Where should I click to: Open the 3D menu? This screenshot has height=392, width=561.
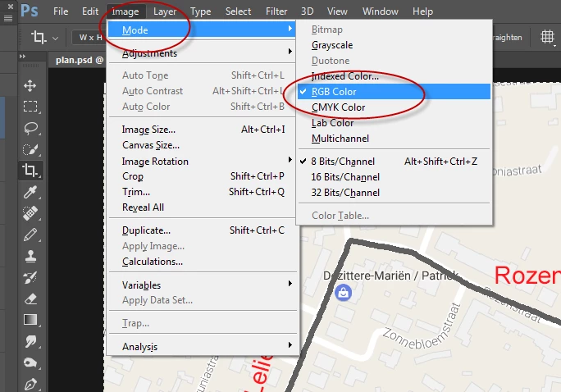(x=307, y=11)
